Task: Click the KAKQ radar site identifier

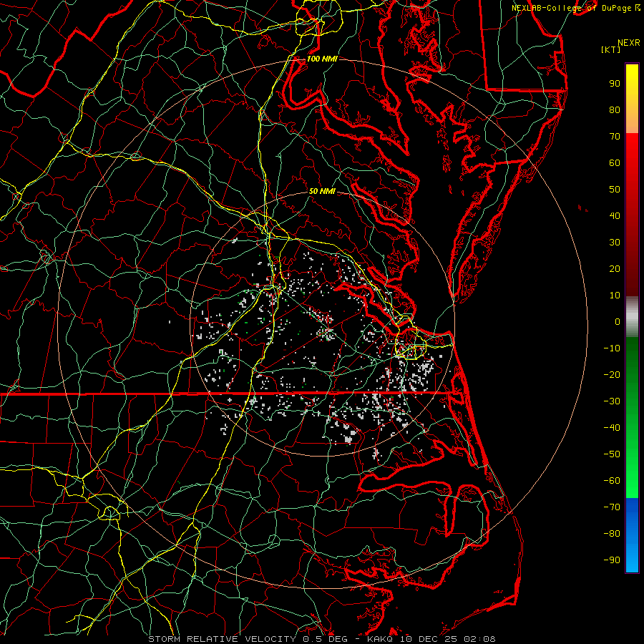Action: [381, 639]
